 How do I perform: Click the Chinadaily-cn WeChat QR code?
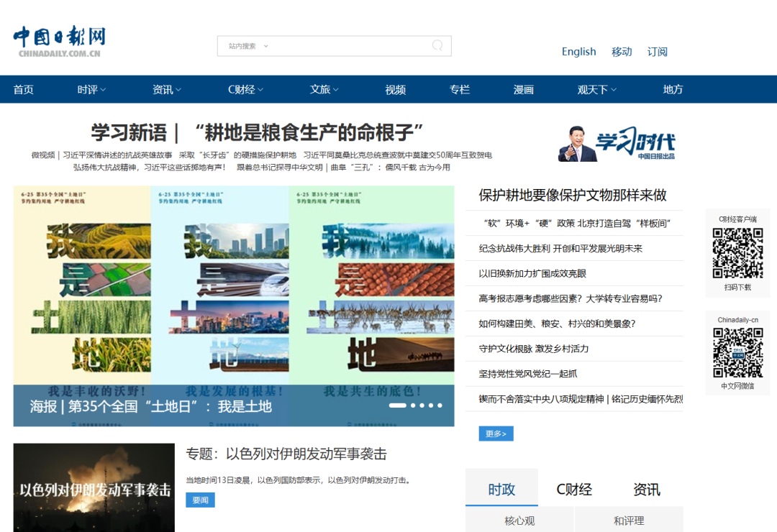tap(737, 353)
